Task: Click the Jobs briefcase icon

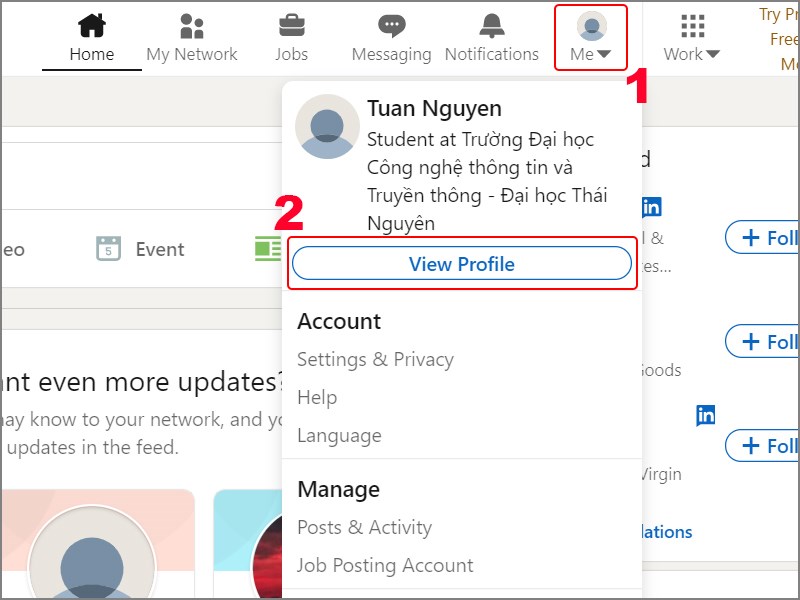Action: pyautogui.click(x=291, y=26)
